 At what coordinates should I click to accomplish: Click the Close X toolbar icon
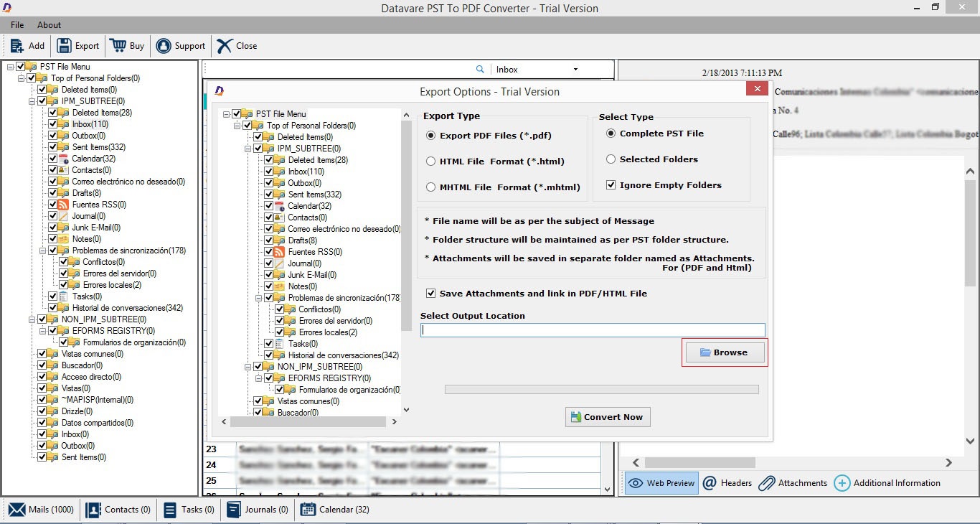coord(225,46)
